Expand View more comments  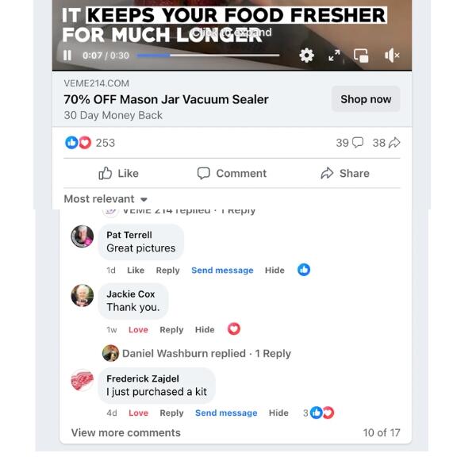125,432
